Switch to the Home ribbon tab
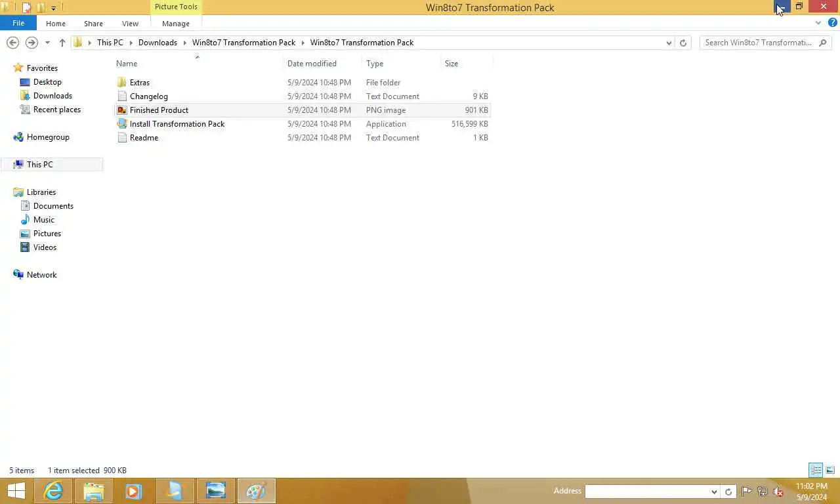Screen dimensions: 840x504 56,24
